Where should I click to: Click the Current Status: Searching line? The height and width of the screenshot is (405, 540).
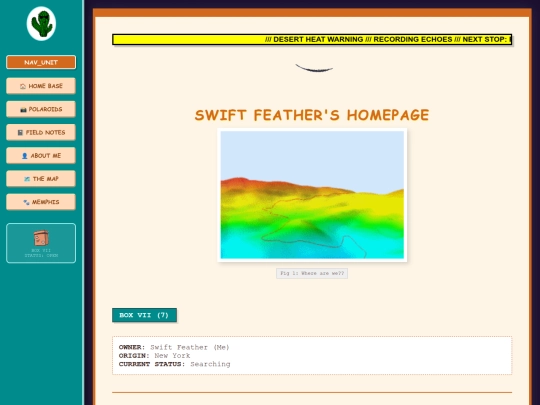click(174, 364)
